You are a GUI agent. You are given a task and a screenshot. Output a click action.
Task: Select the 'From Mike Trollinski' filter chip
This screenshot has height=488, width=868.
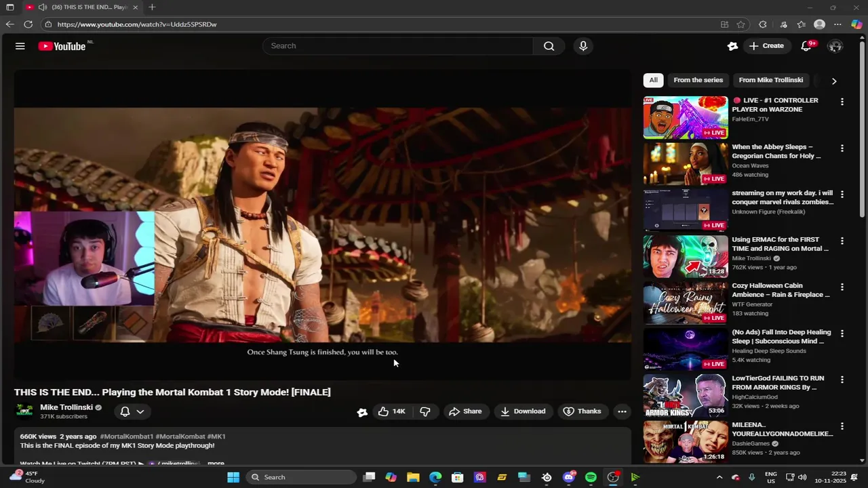pos(771,80)
